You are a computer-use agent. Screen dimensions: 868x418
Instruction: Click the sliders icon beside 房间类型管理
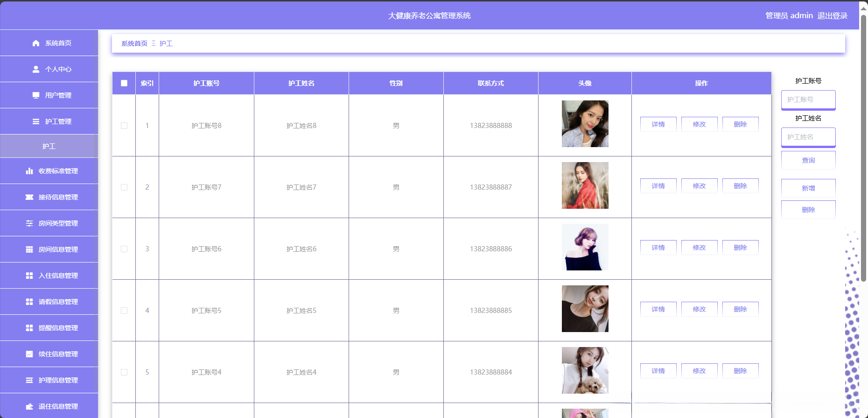(x=29, y=223)
